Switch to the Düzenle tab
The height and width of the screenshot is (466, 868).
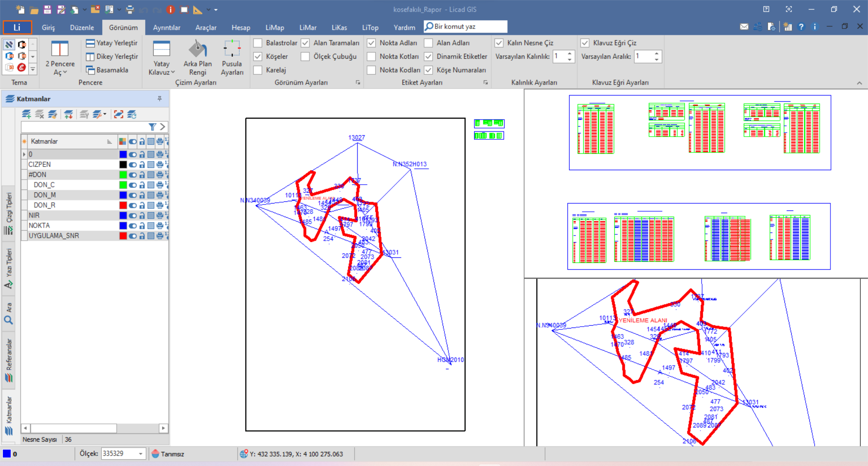pos(82,28)
